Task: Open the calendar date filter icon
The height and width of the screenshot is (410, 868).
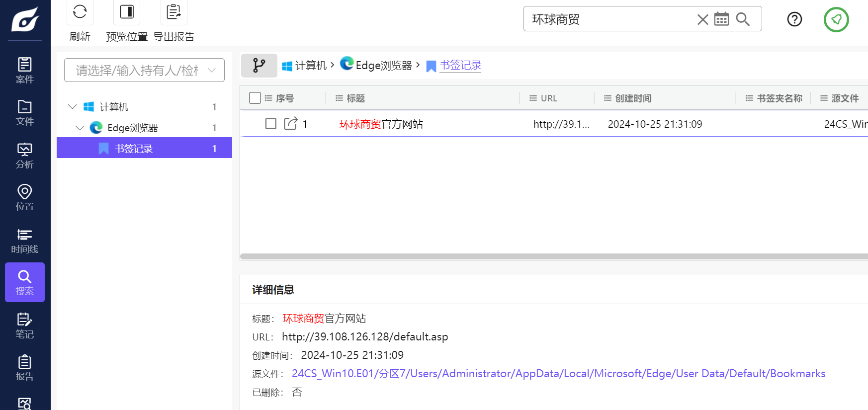Action: tap(721, 19)
